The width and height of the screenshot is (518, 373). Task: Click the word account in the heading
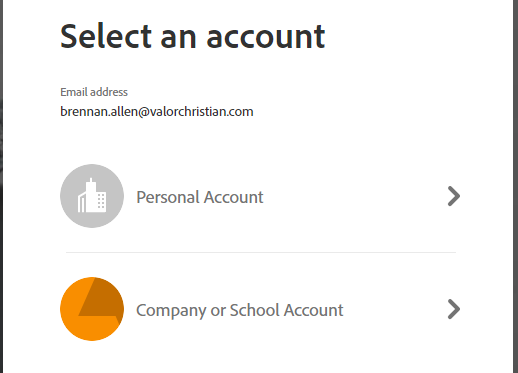click(x=266, y=37)
